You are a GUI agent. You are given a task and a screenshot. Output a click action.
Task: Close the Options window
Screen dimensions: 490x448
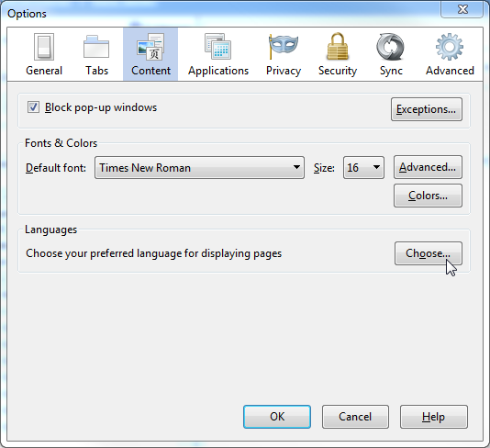462,9
